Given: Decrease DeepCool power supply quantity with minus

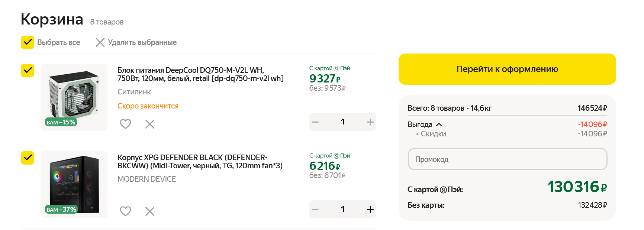Looking at the screenshot, I should (315, 122).
